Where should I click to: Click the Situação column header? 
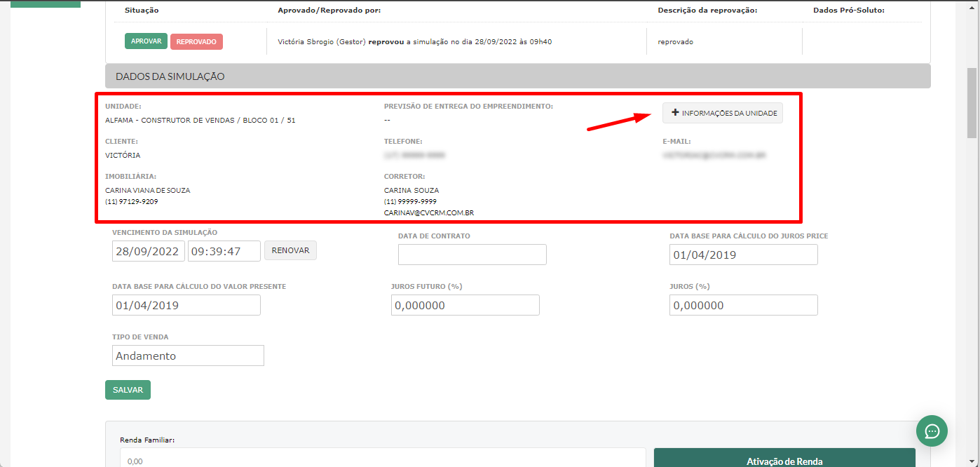[x=142, y=11]
